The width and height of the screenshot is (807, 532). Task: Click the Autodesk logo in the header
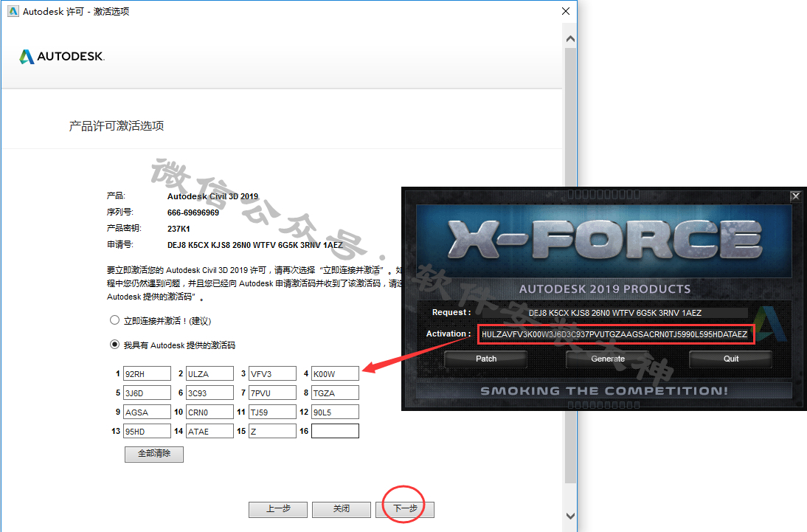point(62,56)
